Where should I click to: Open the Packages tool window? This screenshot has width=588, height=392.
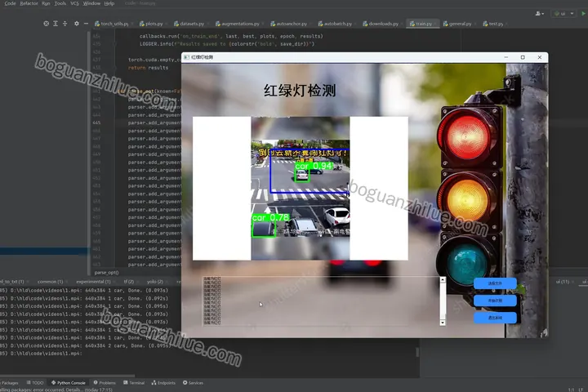click(9, 383)
